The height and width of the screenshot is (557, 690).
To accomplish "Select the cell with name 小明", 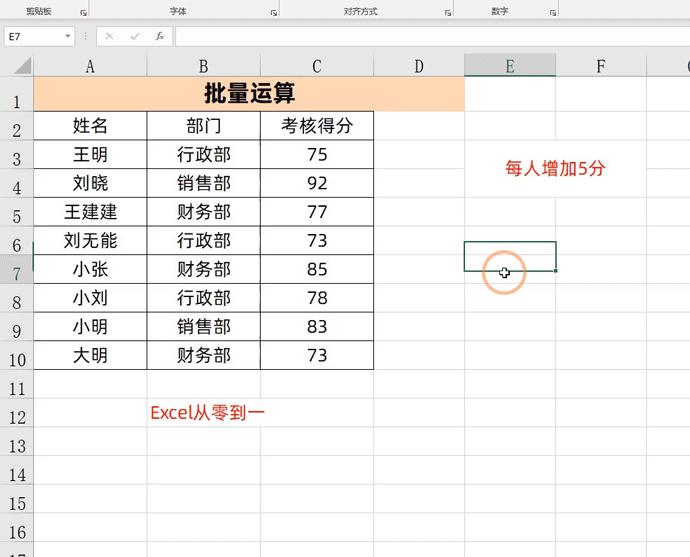I will pos(90,327).
